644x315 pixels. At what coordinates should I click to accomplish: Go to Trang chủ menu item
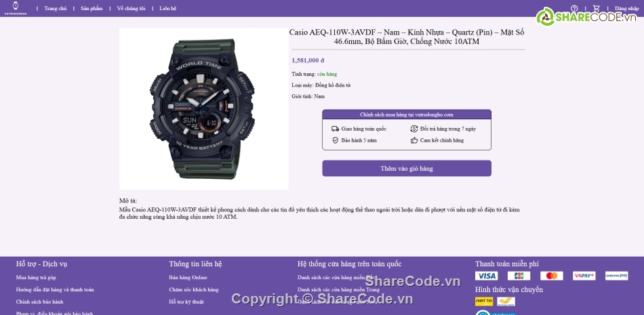pos(56,8)
